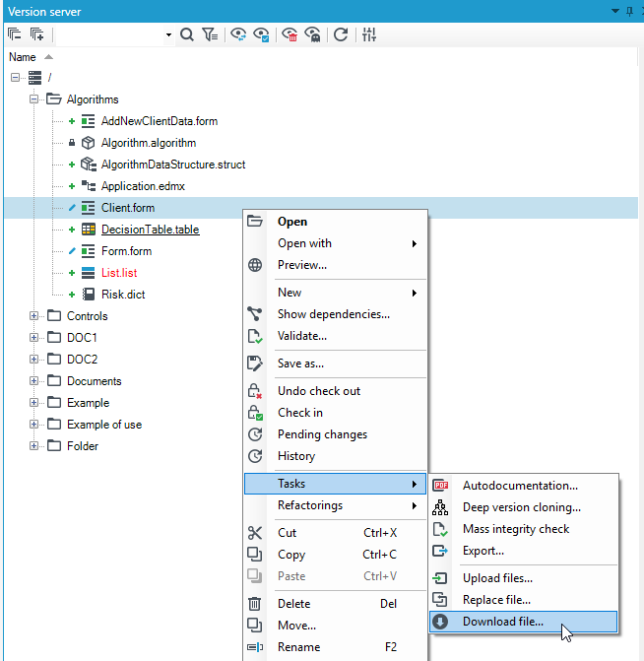Screen dimensions: 644x661
Task: Pin the Version server panel
Action: click(629, 12)
